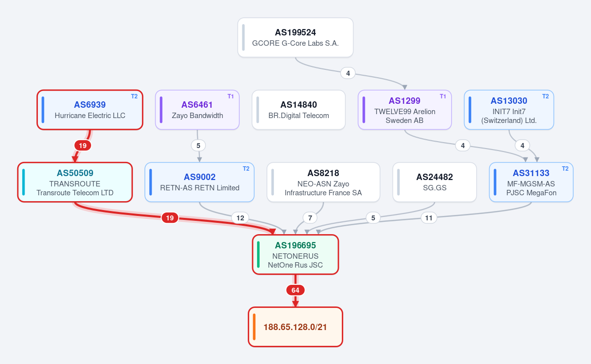This screenshot has height=364, width=591.
Task: Select the AS50509 TRANSROUTE node
Action: pyautogui.click(x=75, y=182)
